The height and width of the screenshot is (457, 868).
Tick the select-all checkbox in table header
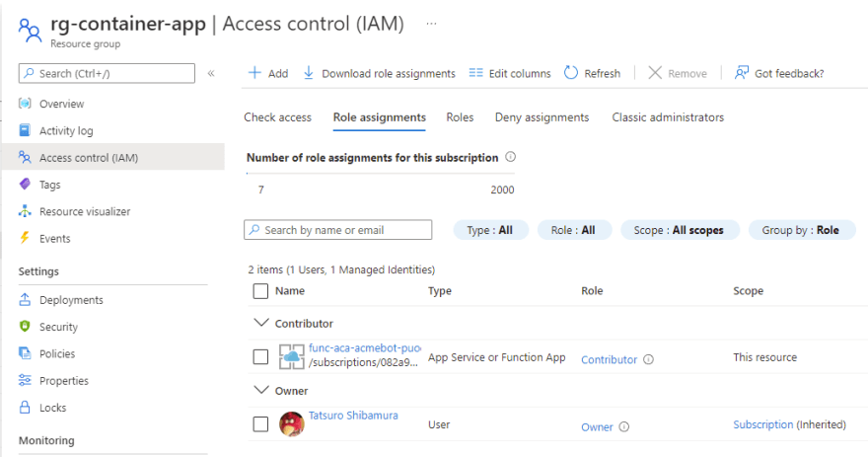260,291
